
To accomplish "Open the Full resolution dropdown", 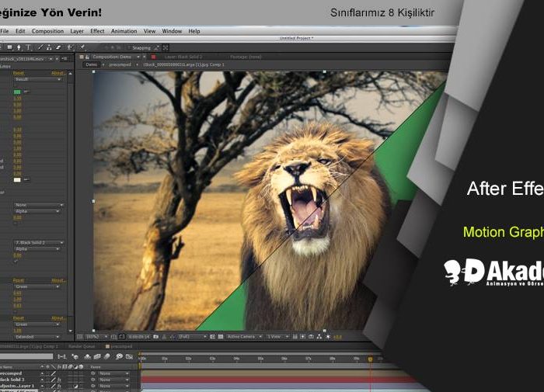I will [x=193, y=337].
